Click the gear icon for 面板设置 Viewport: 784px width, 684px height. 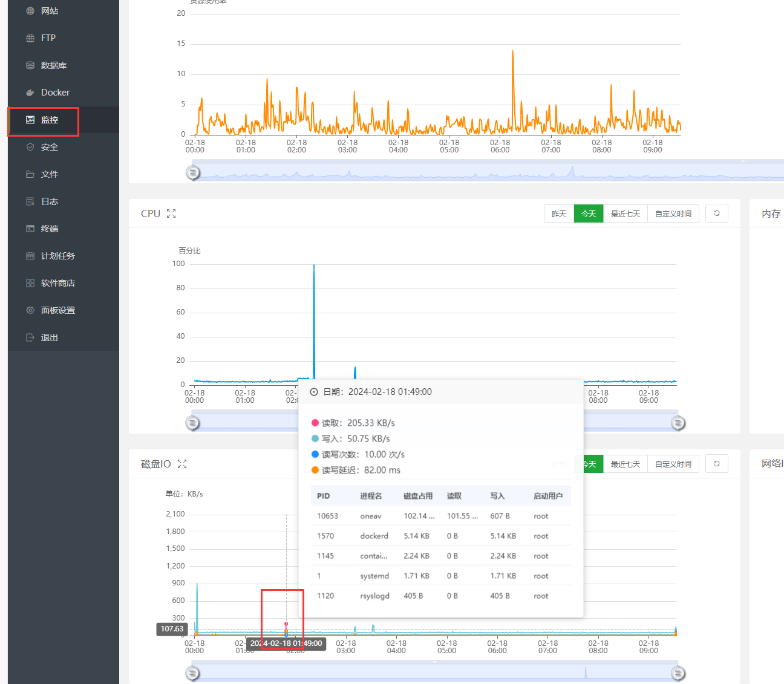tap(30, 310)
